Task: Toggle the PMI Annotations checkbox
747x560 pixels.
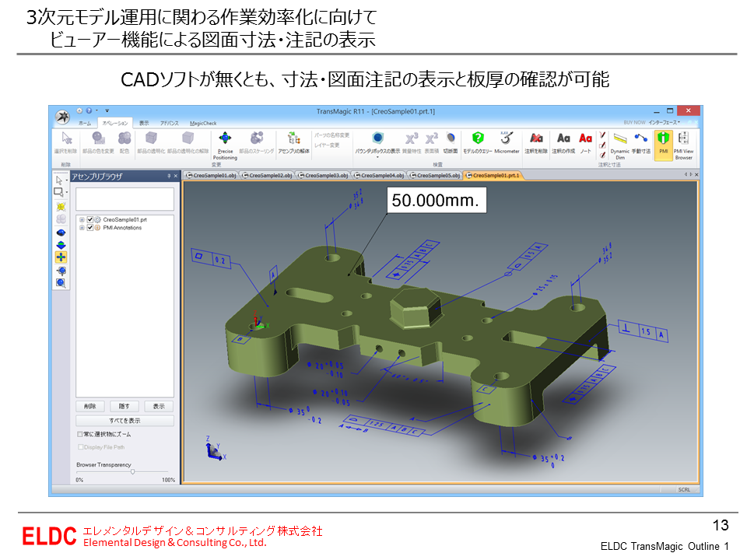Action: click(x=90, y=228)
